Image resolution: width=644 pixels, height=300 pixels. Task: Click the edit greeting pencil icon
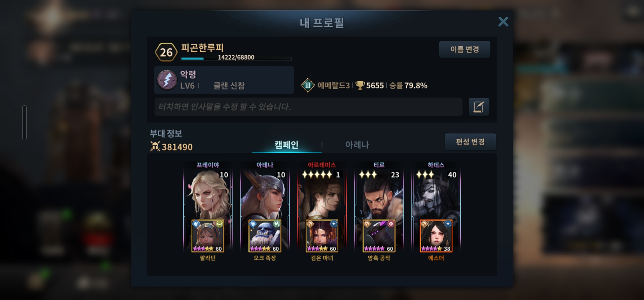479,107
